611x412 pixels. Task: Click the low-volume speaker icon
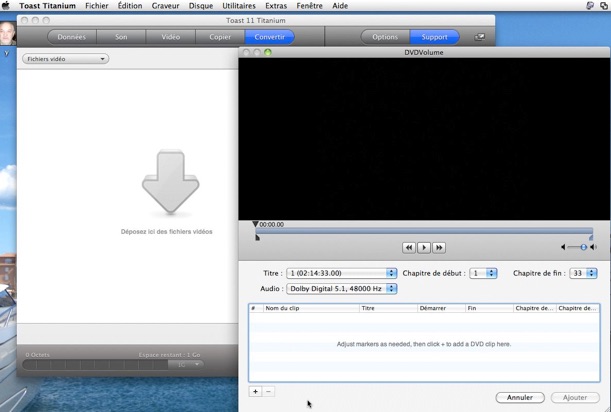563,247
